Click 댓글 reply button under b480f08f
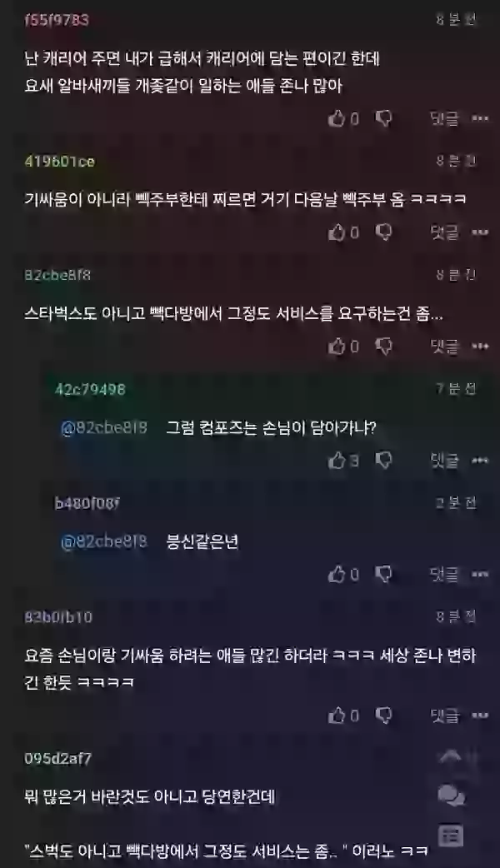This screenshot has width=500, height=868. click(x=445, y=574)
